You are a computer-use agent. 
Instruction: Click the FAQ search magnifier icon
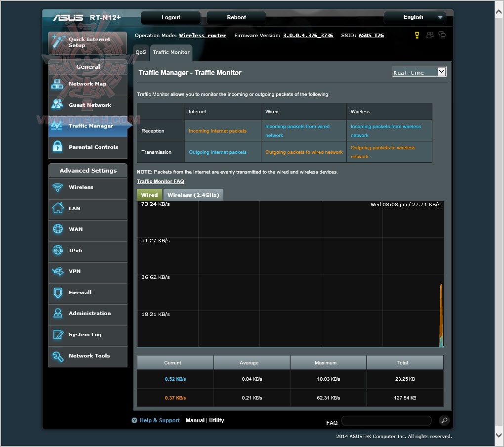[444, 420]
